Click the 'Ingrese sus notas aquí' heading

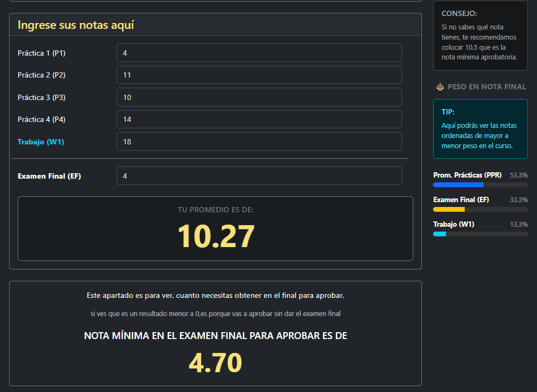coord(75,25)
